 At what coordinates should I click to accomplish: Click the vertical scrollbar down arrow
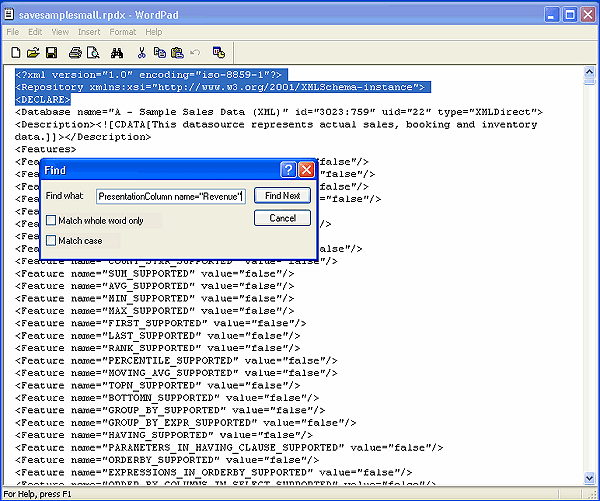[x=589, y=478]
